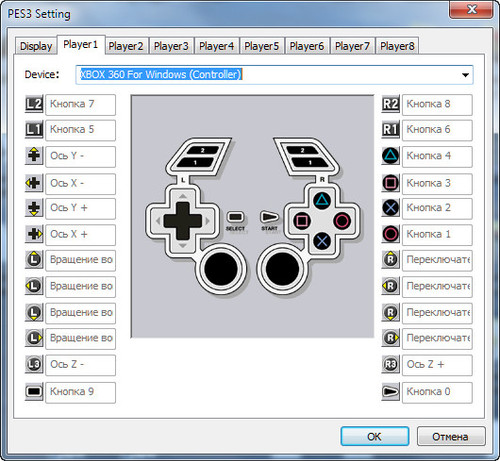Click the START button on controller diagram
Image resolution: width=500 pixels, height=461 pixels.
(x=269, y=217)
